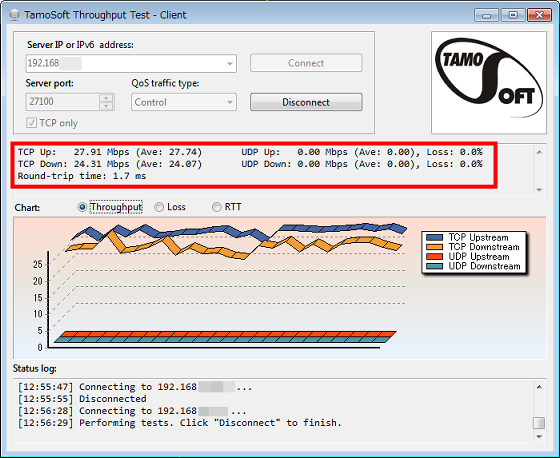Click the '[12:56:29] Performing tests' log entry
This screenshot has height=458, width=560.
coord(180,423)
